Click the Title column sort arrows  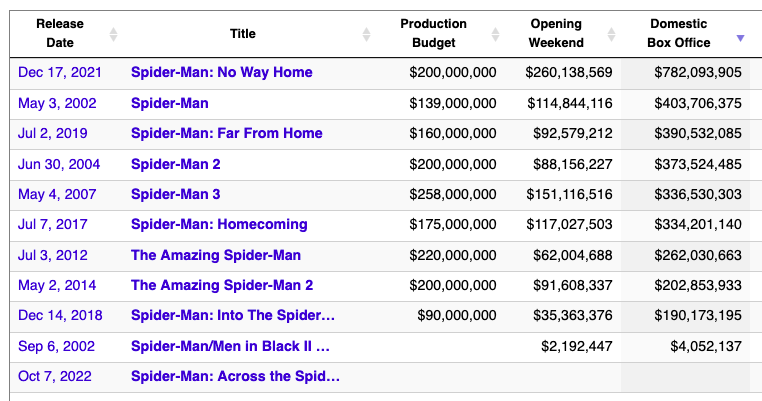tap(366, 34)
